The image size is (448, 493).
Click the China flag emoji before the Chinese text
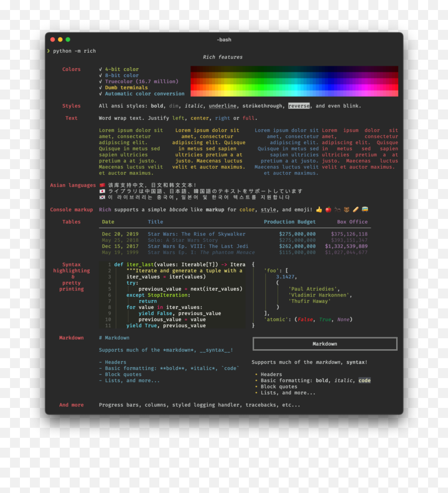tap(102, 185)
